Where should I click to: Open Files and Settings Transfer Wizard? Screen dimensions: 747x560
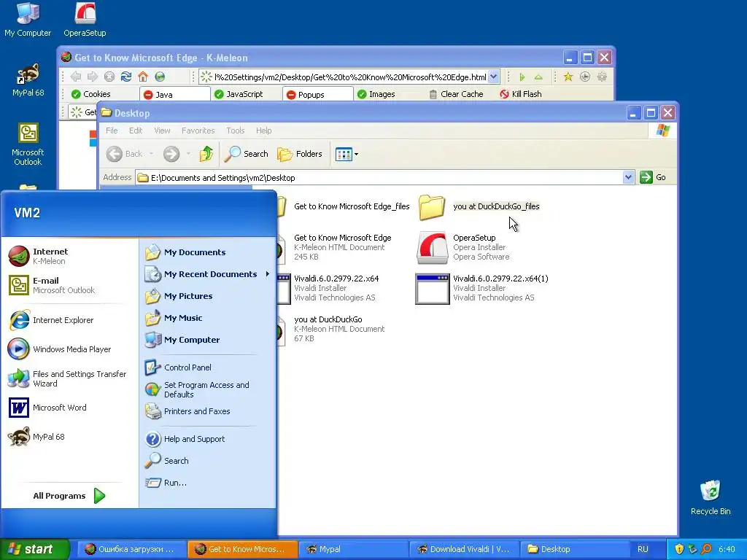pos(69,378)
